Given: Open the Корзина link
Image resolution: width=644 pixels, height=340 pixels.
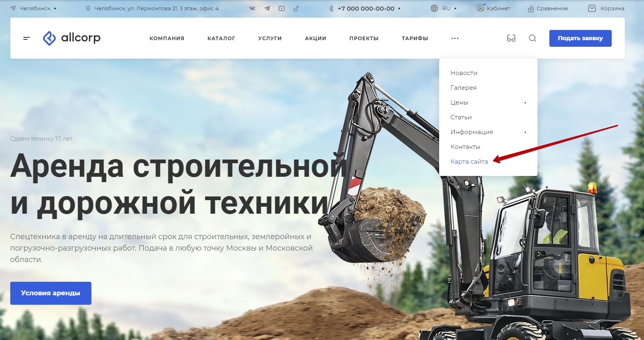Looking at the screenshot, I should (x=612, y=8).
